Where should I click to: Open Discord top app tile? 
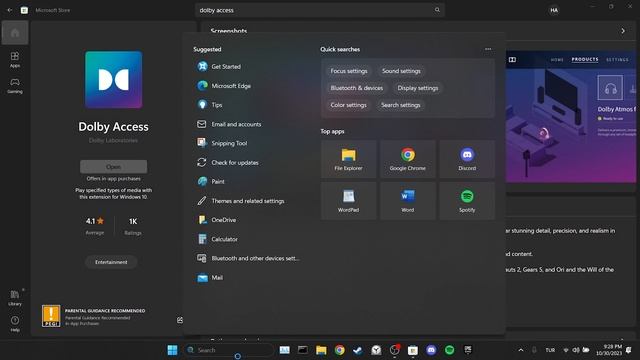tap(467, 159)
